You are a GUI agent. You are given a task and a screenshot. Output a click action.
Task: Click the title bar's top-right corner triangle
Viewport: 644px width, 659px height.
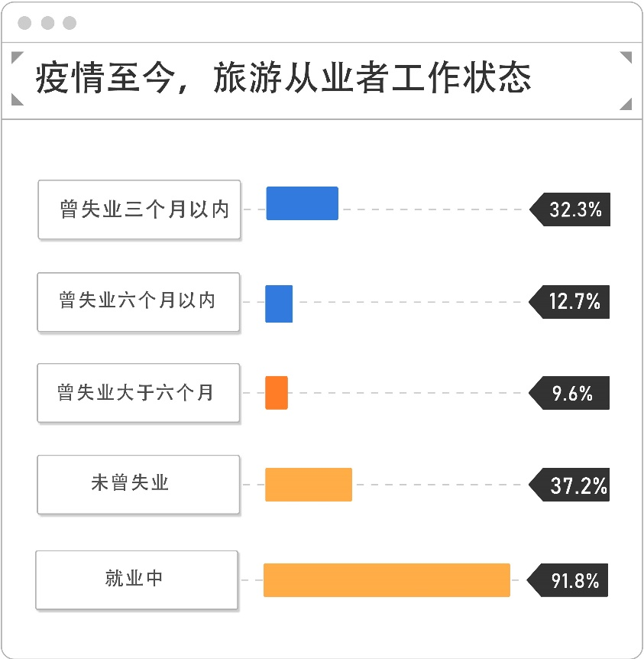pyautogui.click(x=626, y=57)
